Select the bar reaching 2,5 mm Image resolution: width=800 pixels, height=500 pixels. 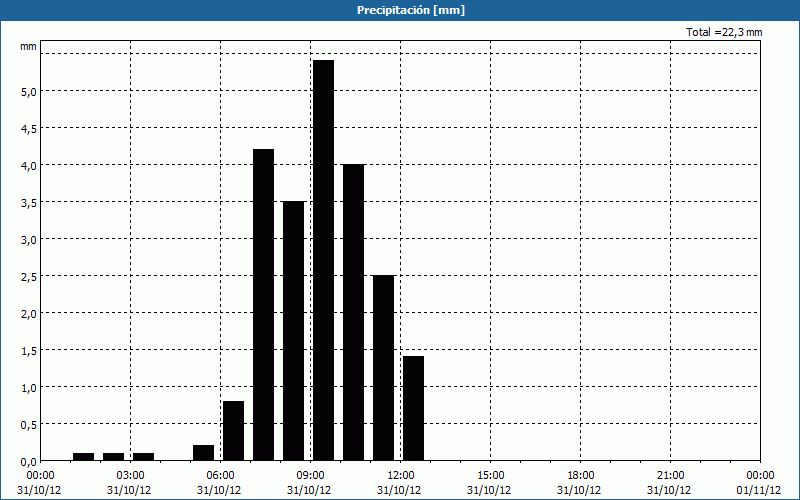pos(384,368)
